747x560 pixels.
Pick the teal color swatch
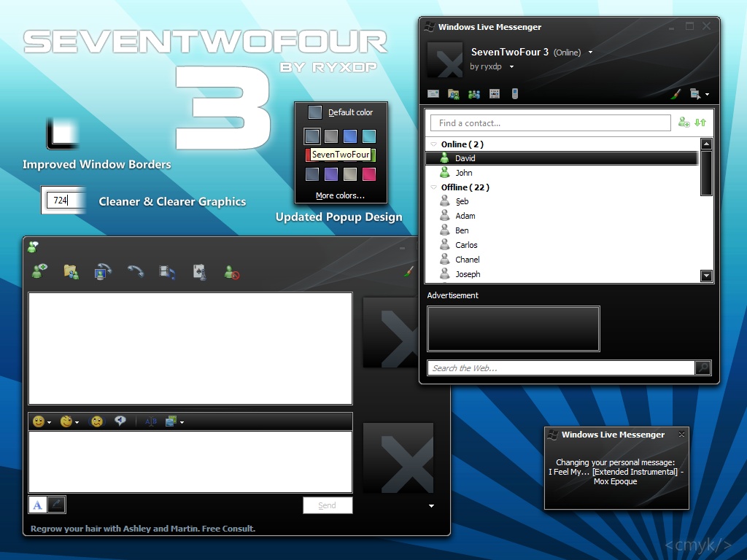pyautogui.click(x=369, y=136)
